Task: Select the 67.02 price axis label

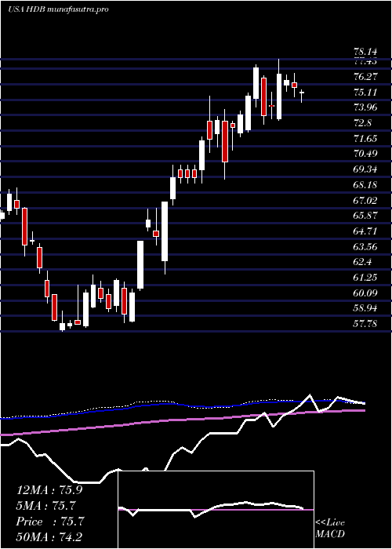Action: pyautogui.click(x=366, y=200)
